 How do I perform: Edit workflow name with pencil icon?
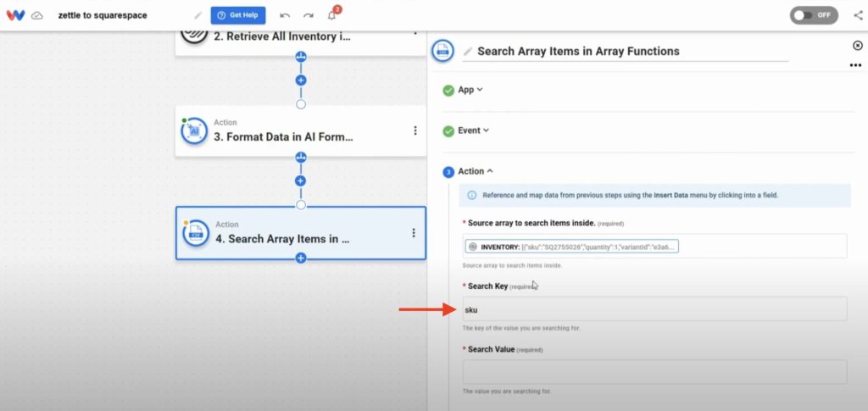coord(198,15)
